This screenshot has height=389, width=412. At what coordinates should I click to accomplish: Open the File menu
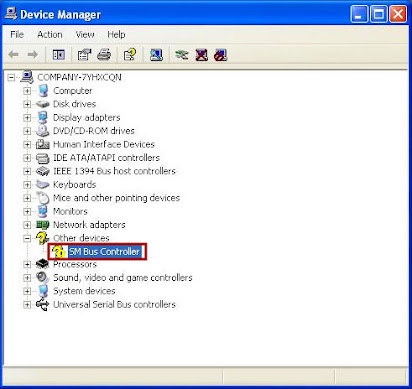tap(17, 34)
